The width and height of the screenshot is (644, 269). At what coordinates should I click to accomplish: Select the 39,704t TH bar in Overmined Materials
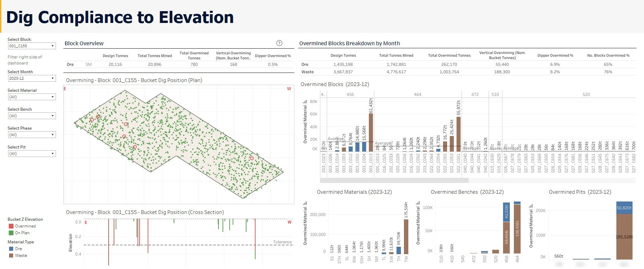399,250
